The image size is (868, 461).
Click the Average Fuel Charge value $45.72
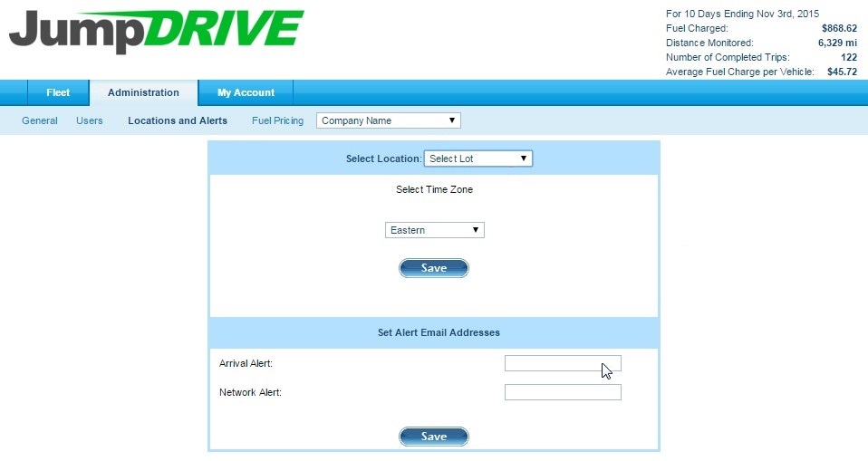842,72
